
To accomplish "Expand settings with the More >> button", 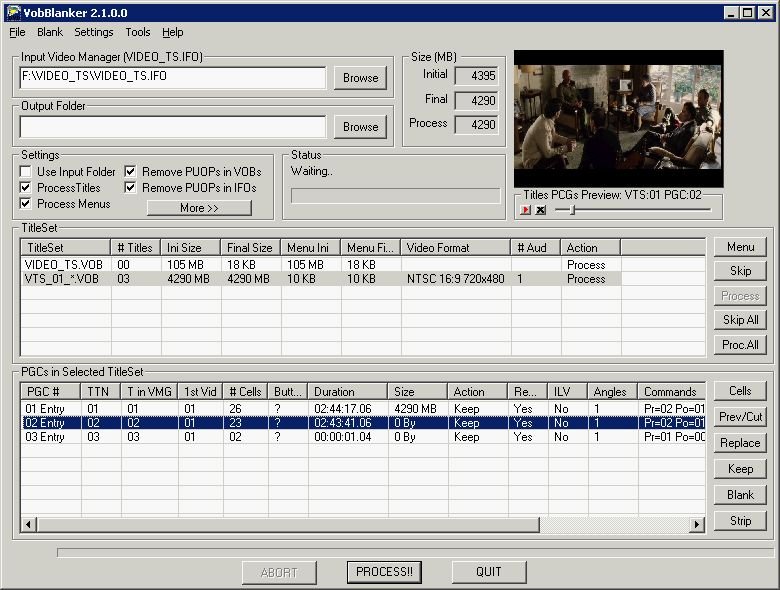I will coord(199,208).
